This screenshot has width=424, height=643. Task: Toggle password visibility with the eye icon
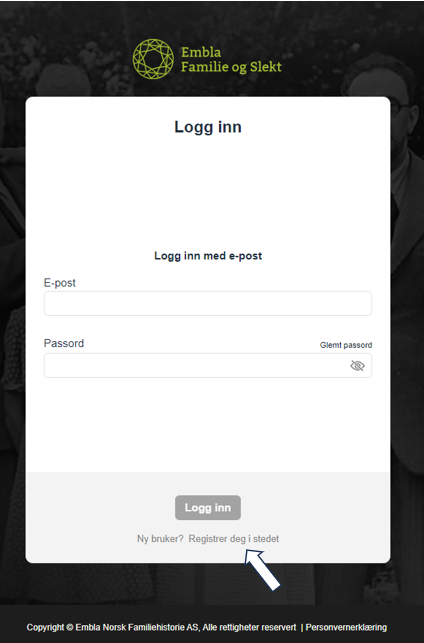358,365
